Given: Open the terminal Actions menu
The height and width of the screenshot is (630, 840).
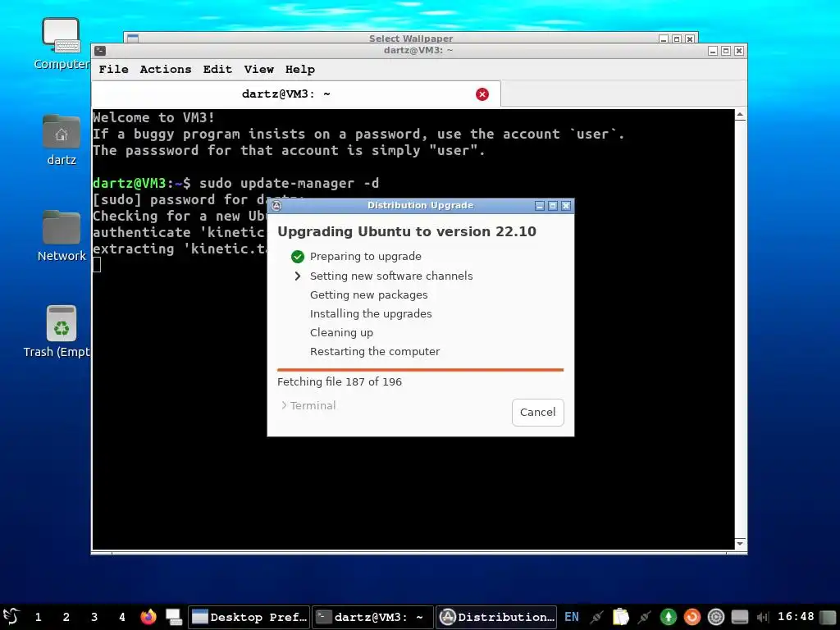Looking at the screenshot, I should point(166,69).
